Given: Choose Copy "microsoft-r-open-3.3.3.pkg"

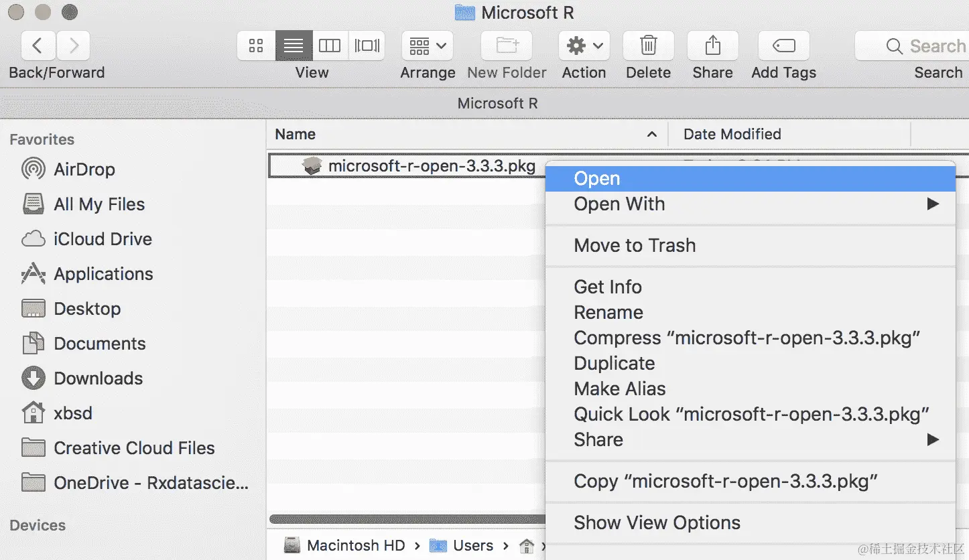Looking at the screenshot, I should pyautogui.click(x=750, y=482).
